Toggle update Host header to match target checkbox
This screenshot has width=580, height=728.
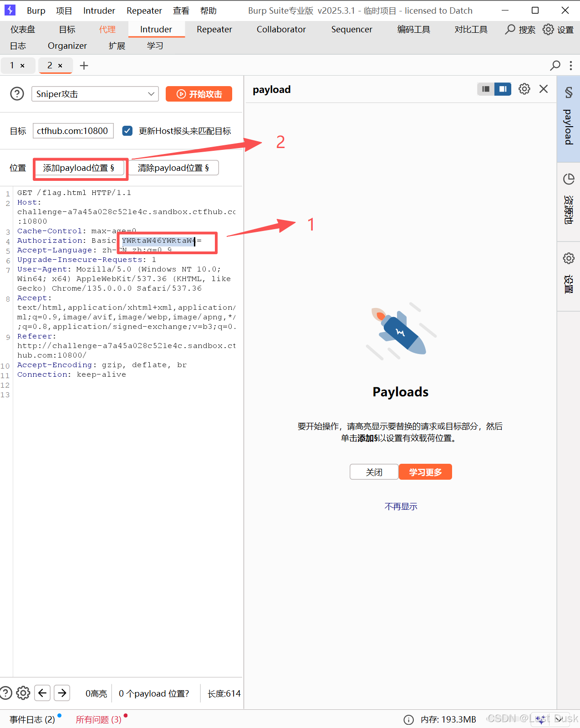(x=127, y=131)
